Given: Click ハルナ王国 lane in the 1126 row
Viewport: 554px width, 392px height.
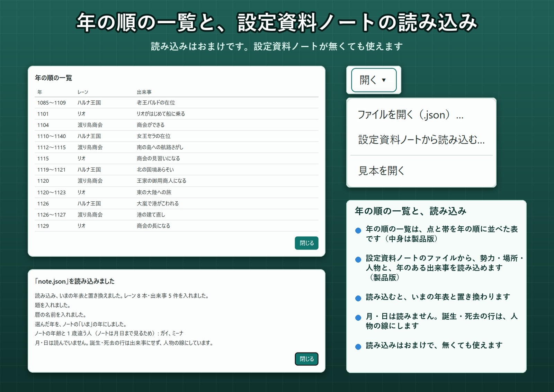Looking at the screenshot, I should tap(89, 203).
